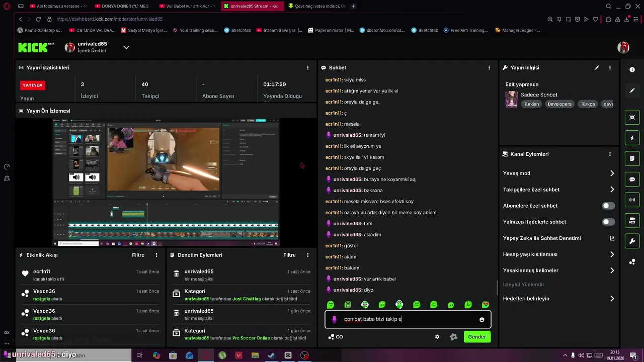The image size is (644, 362).
Task: Open emoji picker in chat input
Action: pyautogui.click(x=482, y=319)
